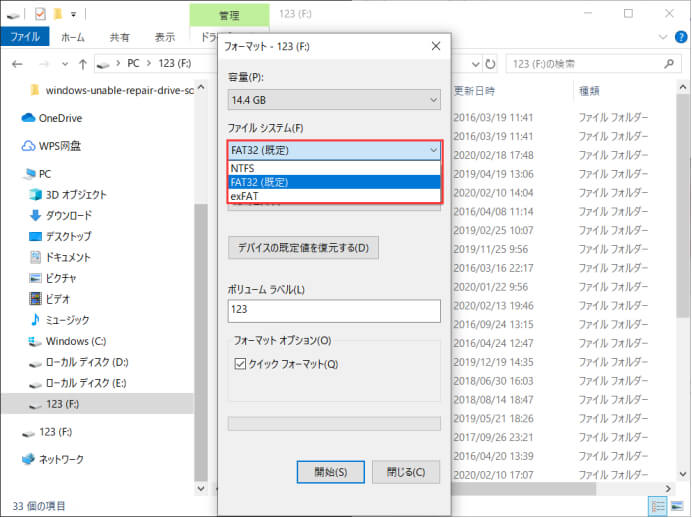Viewport: 692px width, 518px height.
Task: Open デスクトップ in the sidebar
Action: (60, 236)
